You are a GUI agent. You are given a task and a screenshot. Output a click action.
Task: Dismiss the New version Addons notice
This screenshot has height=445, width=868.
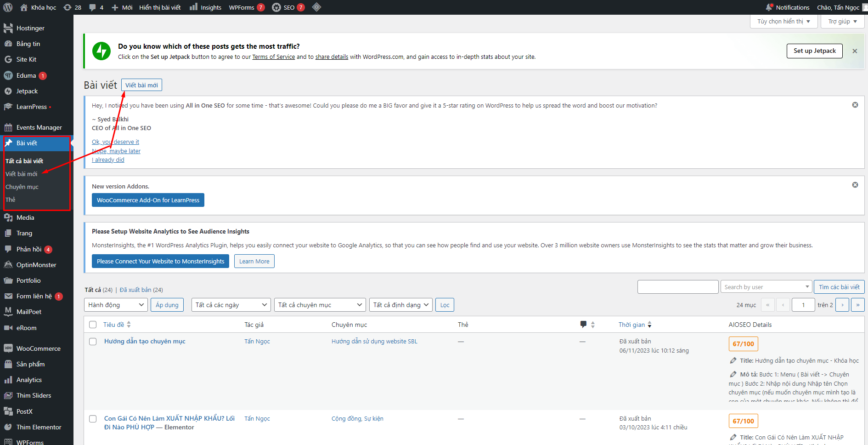855,185
